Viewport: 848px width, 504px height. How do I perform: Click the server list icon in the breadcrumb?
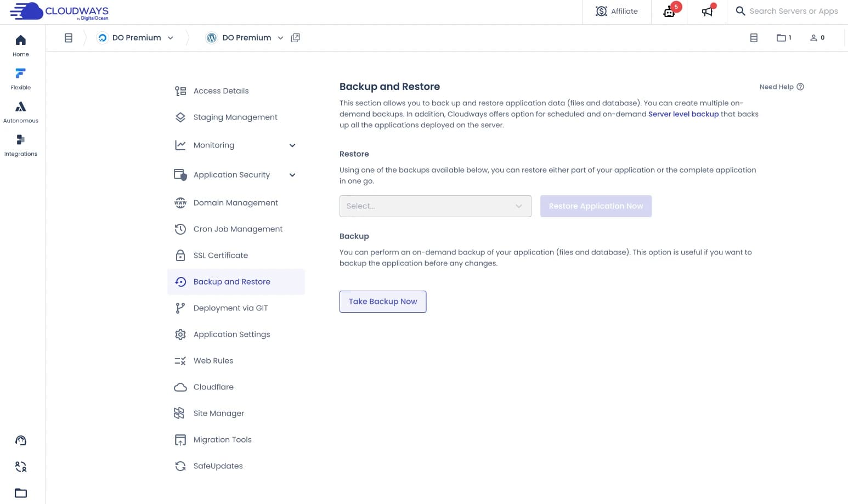[69, 37]
